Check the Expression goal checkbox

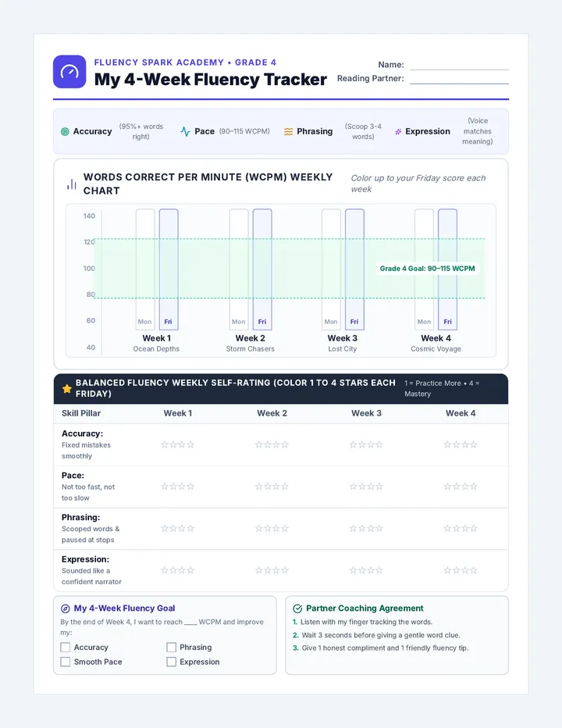coord(171,662)
